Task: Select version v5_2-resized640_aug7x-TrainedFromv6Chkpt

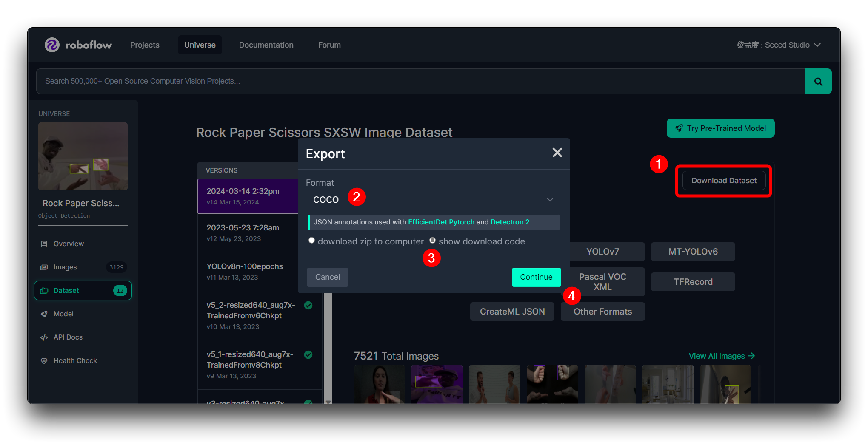Action: pos(260,316)
